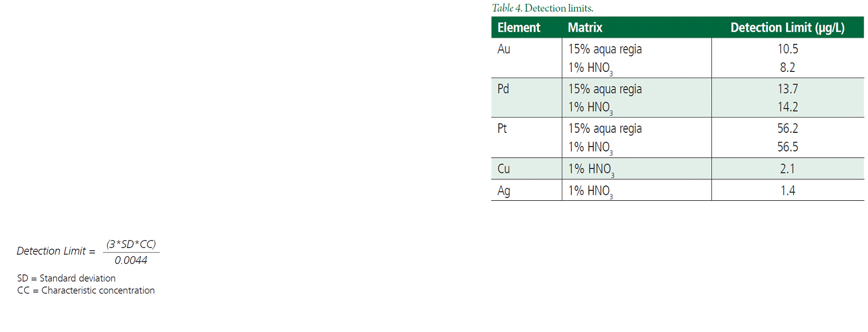Click the 2.1 value for Cu

pos(787,169)
